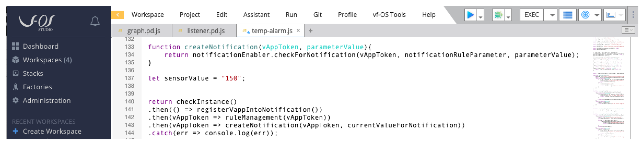
Task: Close the temp-alarm.js tab
Action: click(298, 30)
